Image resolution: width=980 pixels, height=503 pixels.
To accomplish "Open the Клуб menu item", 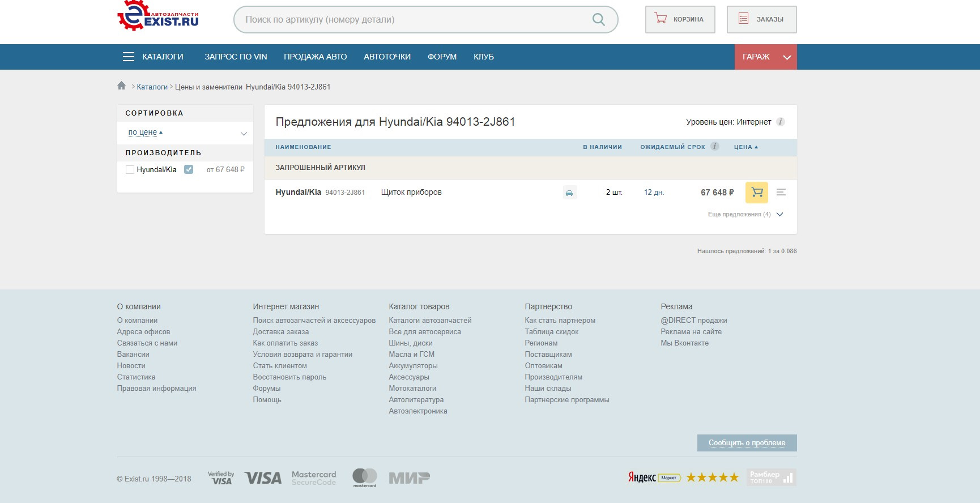I will 484,57.
